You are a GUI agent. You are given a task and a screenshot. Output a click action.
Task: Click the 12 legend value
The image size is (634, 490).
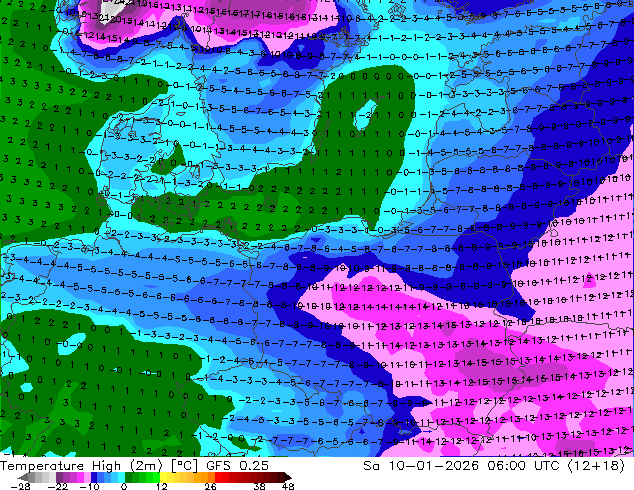coord(162,486)
